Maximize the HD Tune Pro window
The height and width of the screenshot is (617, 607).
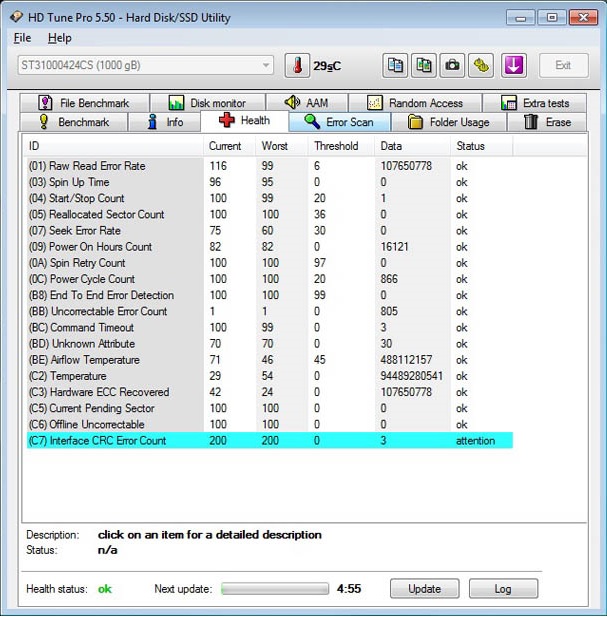tap(552, 18)
